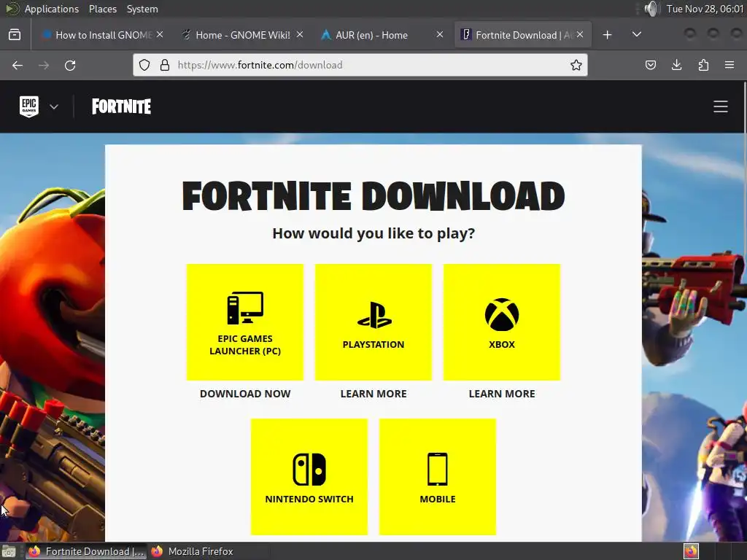
Task: Click the MATE logo icon in top panel
Action: [x=12, y=9]
